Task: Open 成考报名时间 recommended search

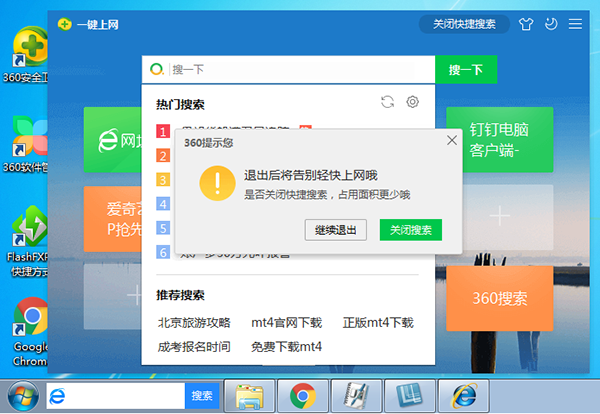Action: click(x=194, y=347)
